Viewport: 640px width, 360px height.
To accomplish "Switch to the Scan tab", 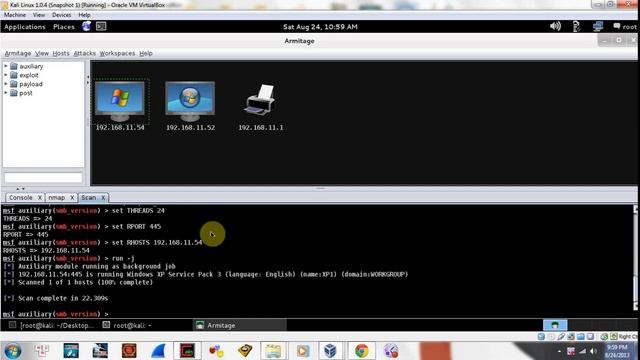I will 89,198.
